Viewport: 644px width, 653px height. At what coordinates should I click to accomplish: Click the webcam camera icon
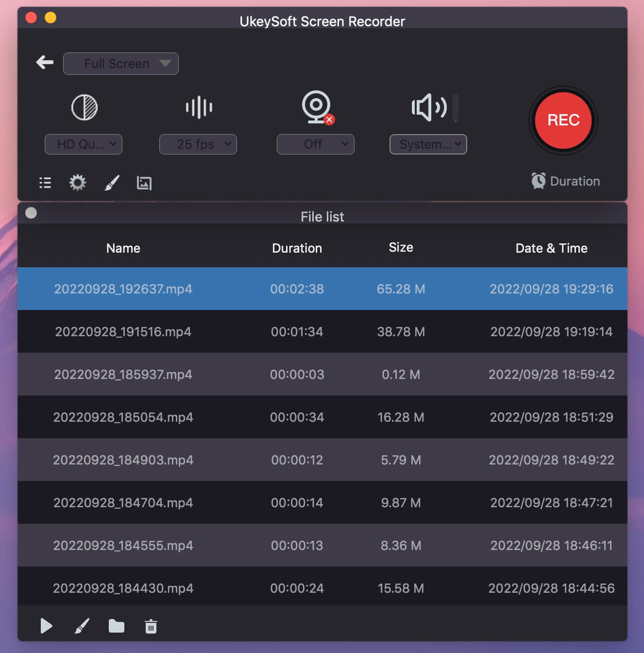click(316, 107)
